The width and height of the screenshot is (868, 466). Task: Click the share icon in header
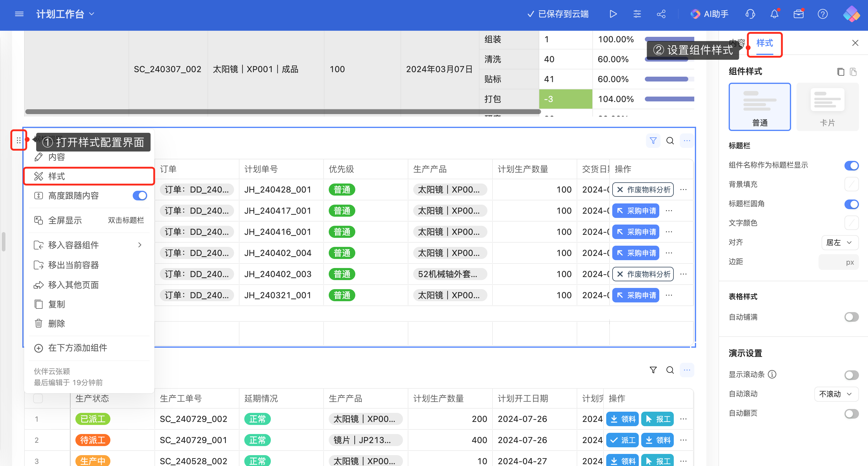(661, 14)
